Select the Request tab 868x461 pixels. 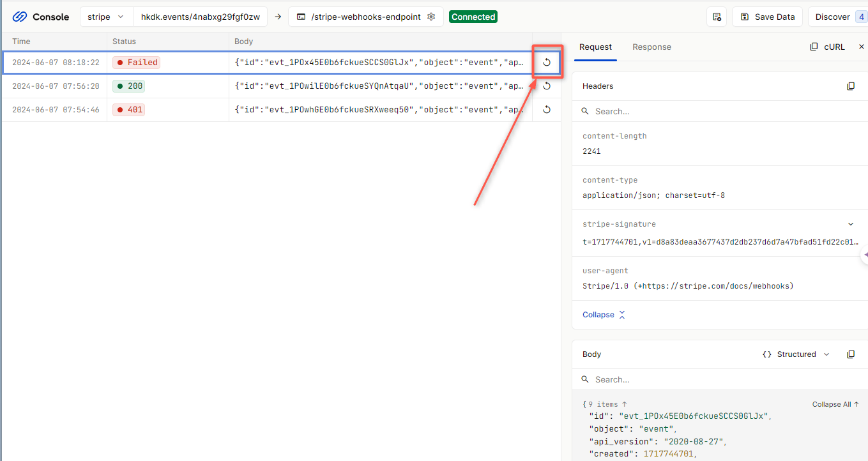[595, 47]
